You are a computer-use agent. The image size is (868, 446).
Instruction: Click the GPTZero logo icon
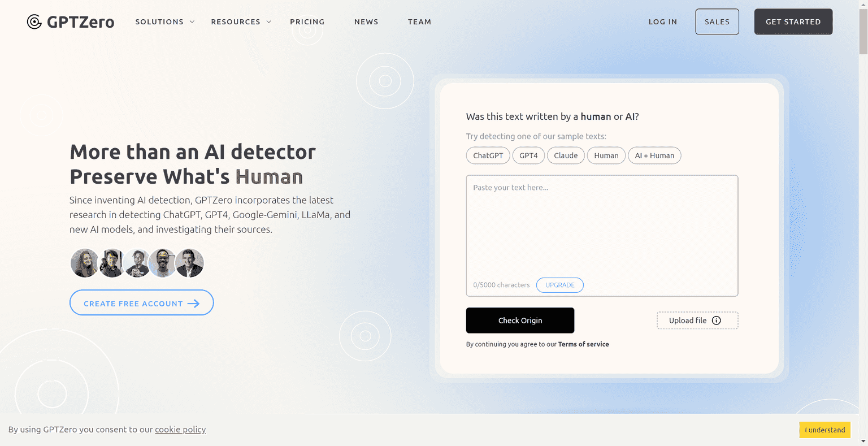[x=34, y=22]
